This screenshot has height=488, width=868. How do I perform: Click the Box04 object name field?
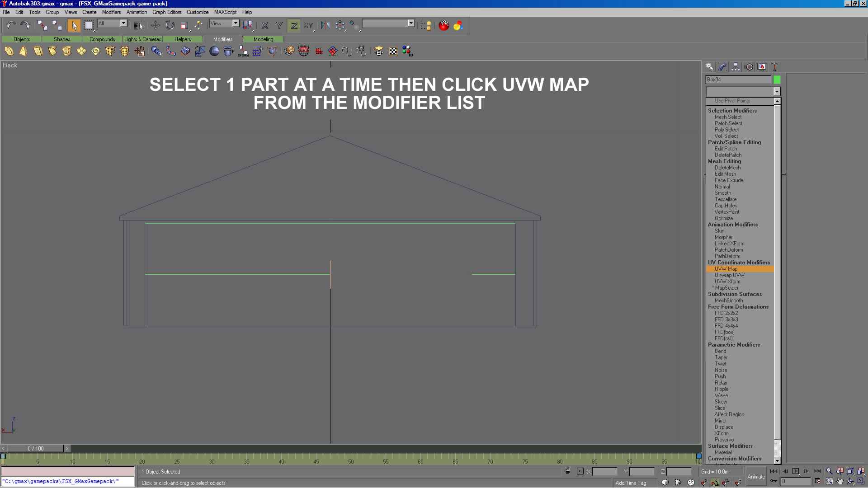(737, 80)
